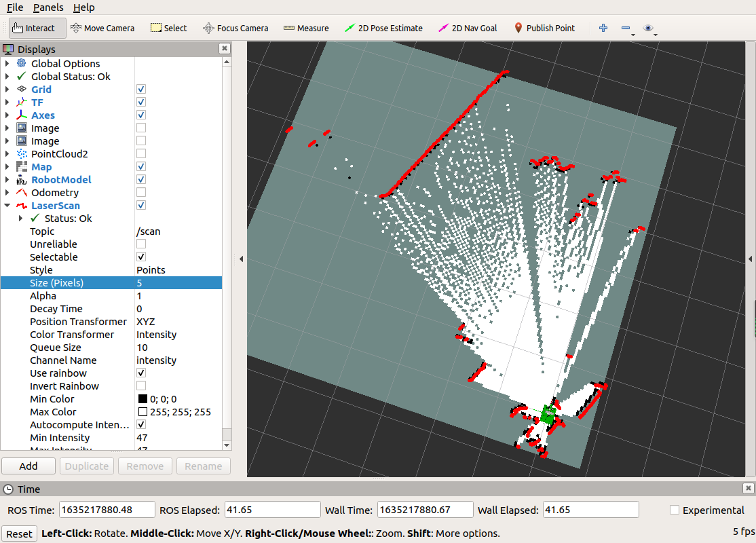Open the File menu
756x543 pixels.
15,7
